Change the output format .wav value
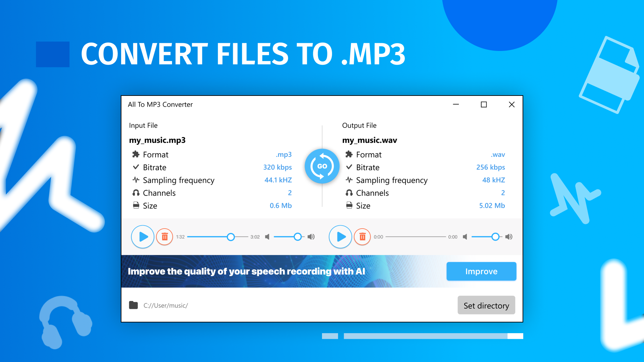The width and height of the screenshot is (644, 362). click(x=498, y=155)
